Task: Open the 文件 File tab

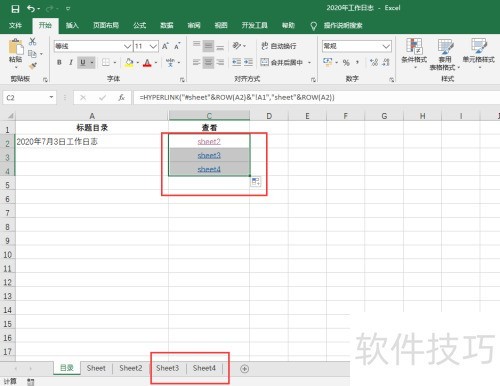Action: pyautogui.click(x=15, y=25)
